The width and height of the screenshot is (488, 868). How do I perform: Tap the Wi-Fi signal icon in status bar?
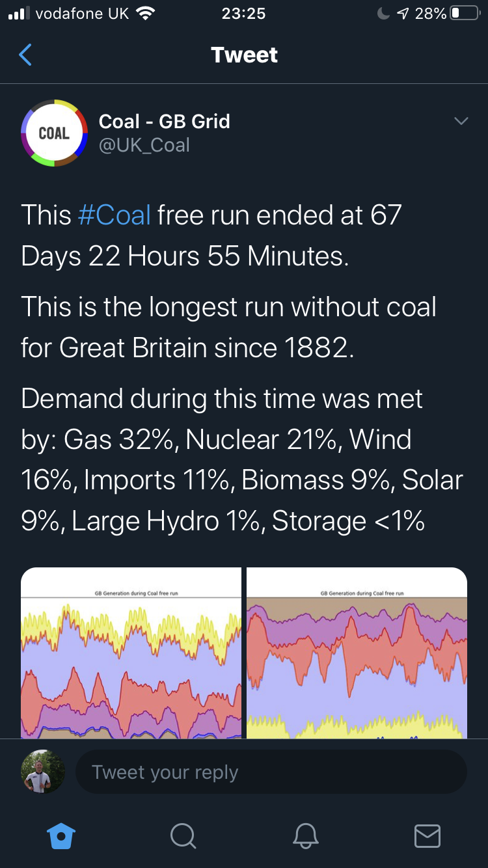[x=146, y=14]
